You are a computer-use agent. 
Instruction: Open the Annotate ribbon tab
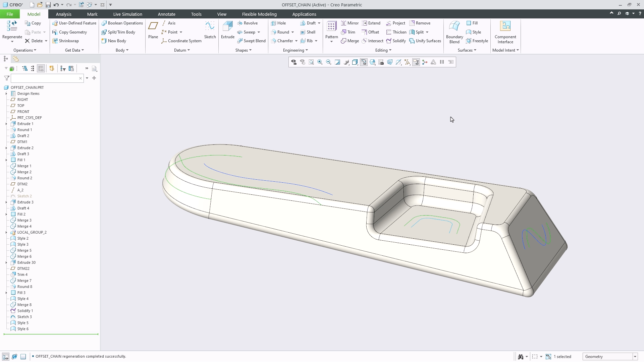tap(167, 14)
